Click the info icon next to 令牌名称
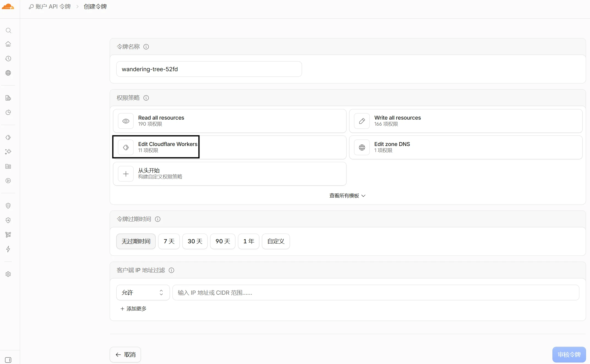The height and width of the screenshot is (364, 590). pyautogui.click(x=146, y=47)
